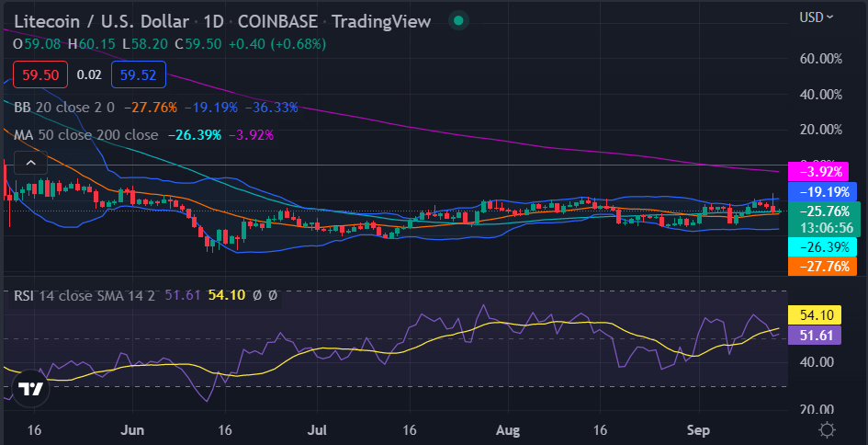Screen dimensions: 868x445
Task: Click the TradingView logo
Action: click(31, 389)
